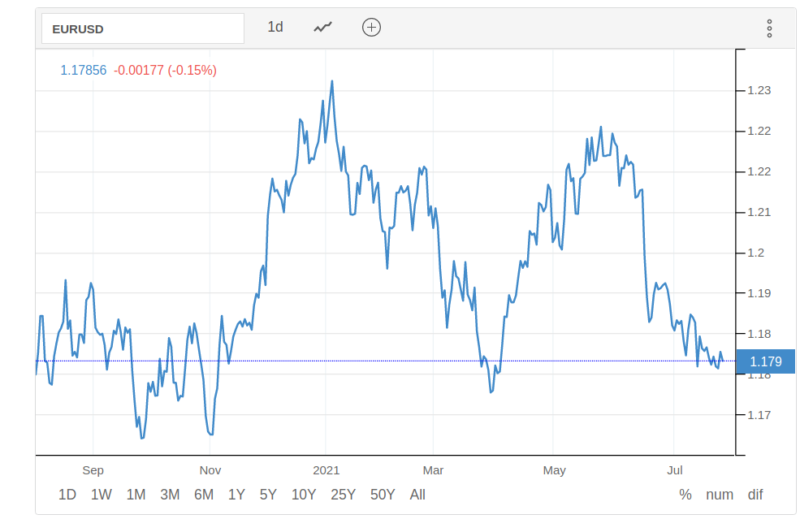Toggle num scale mode
800x532 pixels.
click(x=720, y=495)
